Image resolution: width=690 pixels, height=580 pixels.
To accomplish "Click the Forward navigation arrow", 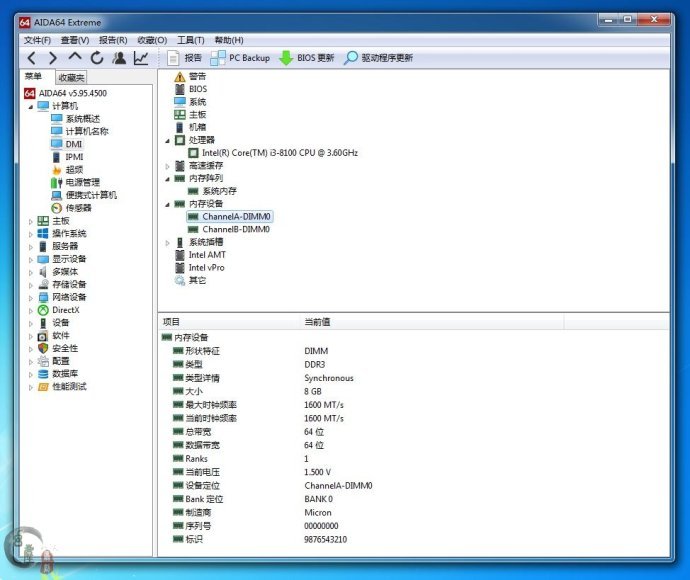I will [52, 58].
